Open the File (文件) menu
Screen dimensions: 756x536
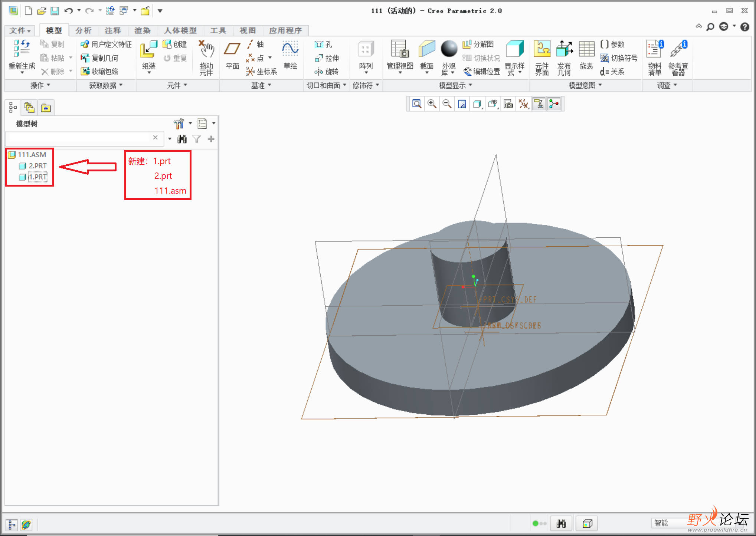[20, 30]
